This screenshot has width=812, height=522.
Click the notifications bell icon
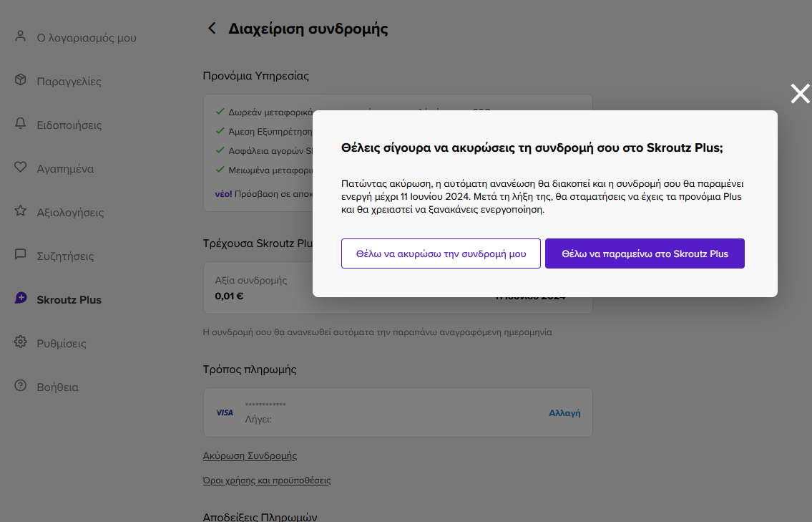(20, 123)
